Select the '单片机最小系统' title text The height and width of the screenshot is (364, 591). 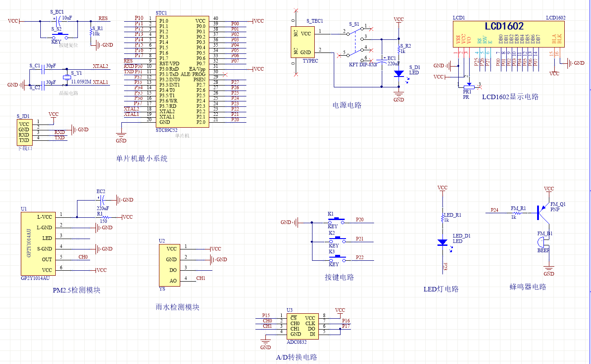tap(142, 159)
